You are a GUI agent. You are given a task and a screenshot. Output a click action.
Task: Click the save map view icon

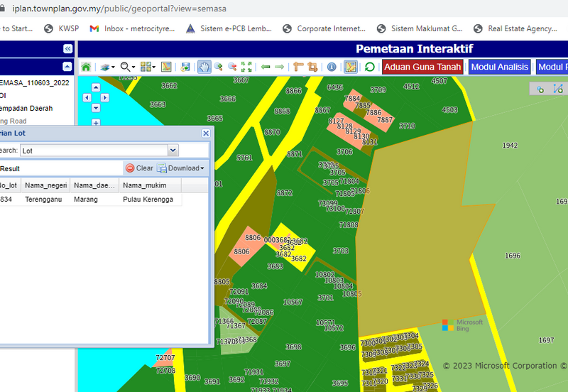click(185, 67)
